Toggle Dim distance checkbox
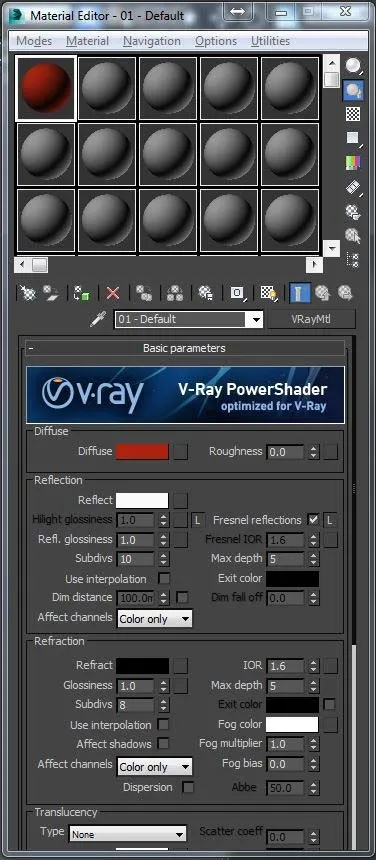The height and width of the screenshot is (860, 376). [182, 597]
